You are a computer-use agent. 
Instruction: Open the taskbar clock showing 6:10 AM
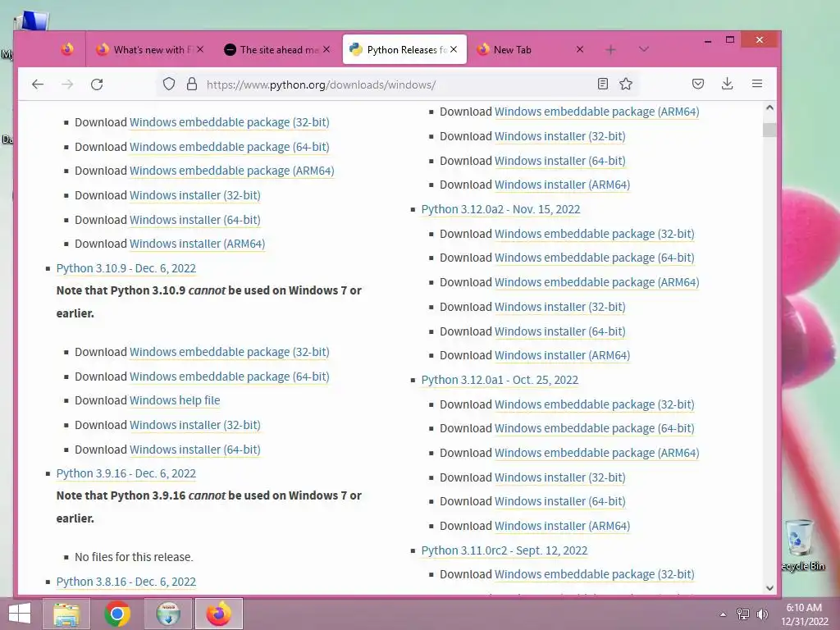tap(804, 614)
